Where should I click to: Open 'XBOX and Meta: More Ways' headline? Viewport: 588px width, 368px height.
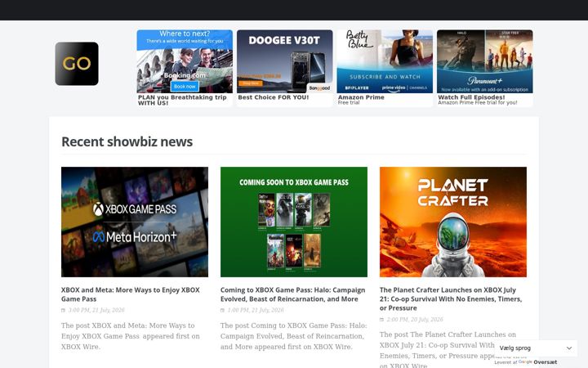131,294
